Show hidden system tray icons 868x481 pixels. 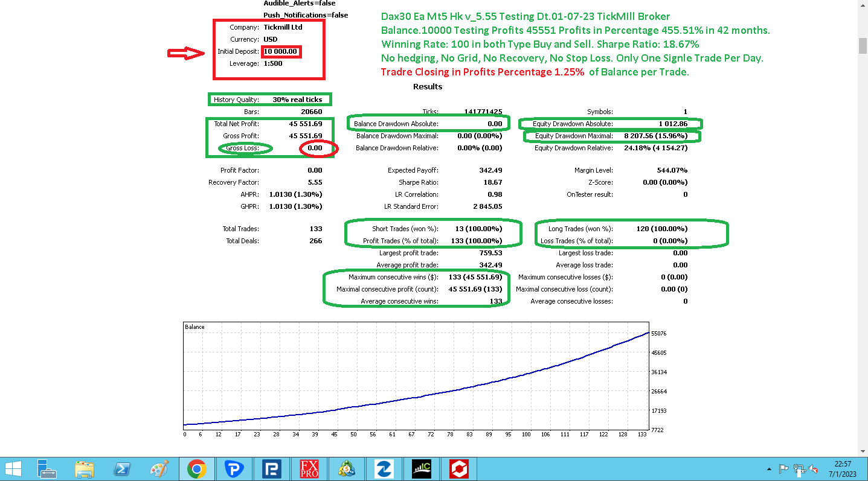(769, 469)
